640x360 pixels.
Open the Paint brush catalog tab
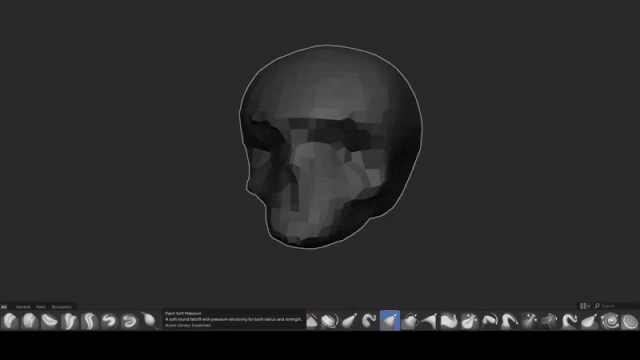click(x=41, y=307)
